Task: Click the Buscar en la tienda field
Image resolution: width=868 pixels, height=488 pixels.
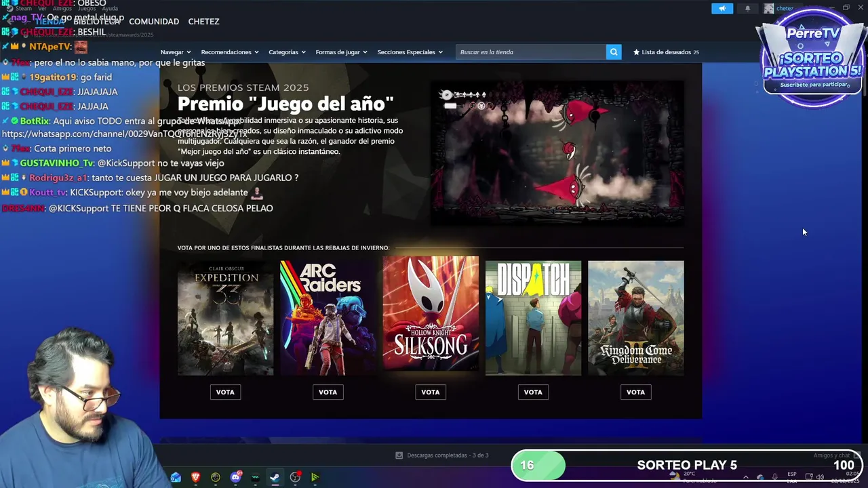Action: pos(531,52)
